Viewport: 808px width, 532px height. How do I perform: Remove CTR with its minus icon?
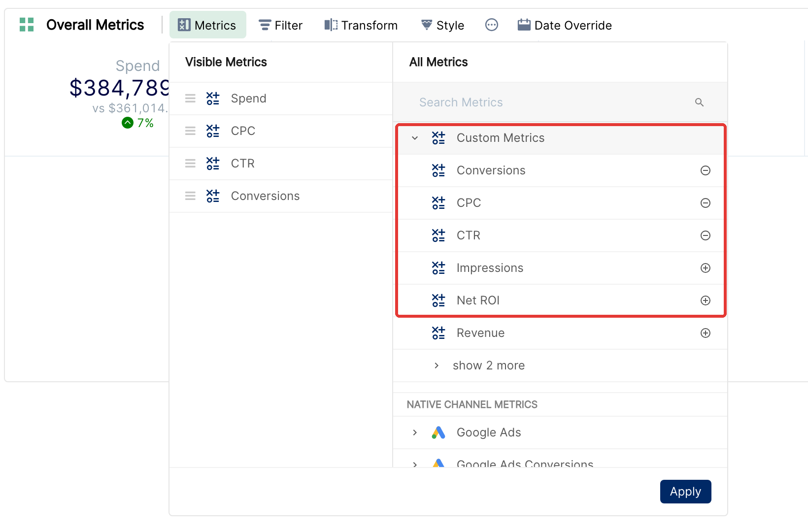[706, 235]
